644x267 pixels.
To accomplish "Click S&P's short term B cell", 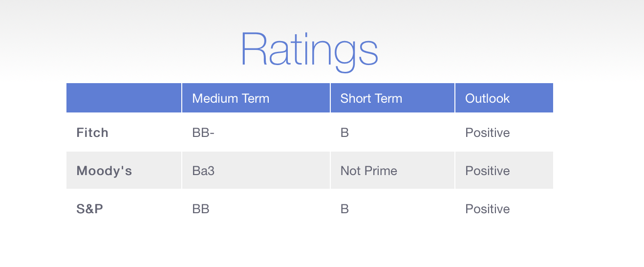I will 393,209.
